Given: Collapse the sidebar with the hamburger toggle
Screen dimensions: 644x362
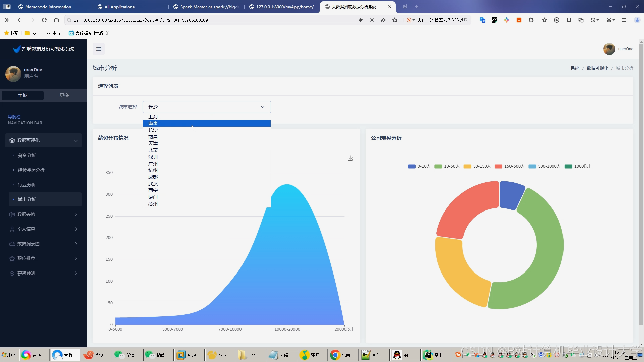Looking at the screenshot, I should tap(98, 49).
